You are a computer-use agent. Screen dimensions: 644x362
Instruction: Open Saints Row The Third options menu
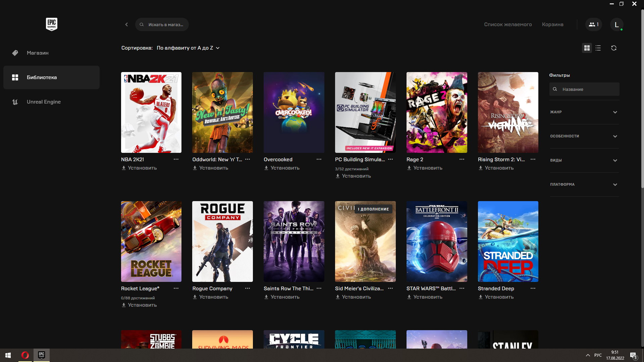[319, 288]
